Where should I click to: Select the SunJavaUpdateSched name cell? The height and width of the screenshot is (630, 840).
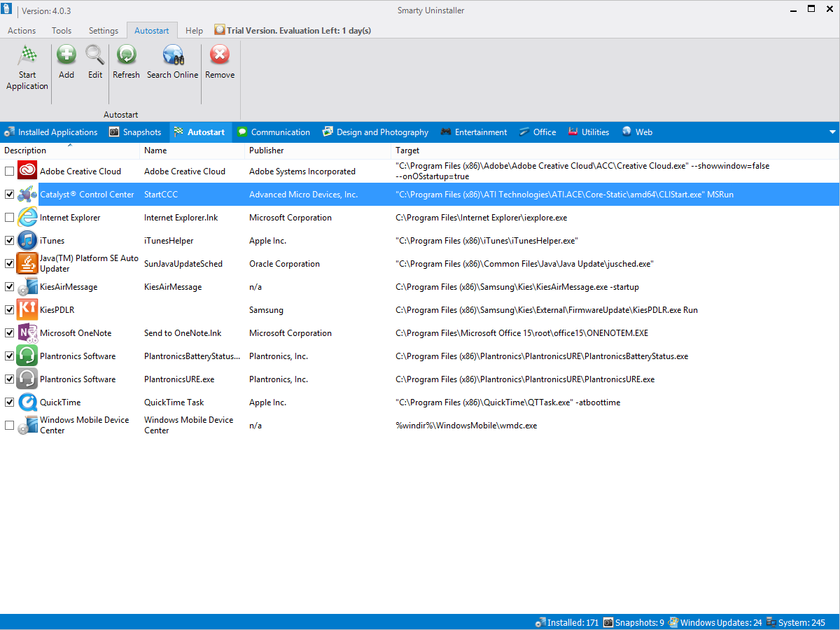point(183,264)
